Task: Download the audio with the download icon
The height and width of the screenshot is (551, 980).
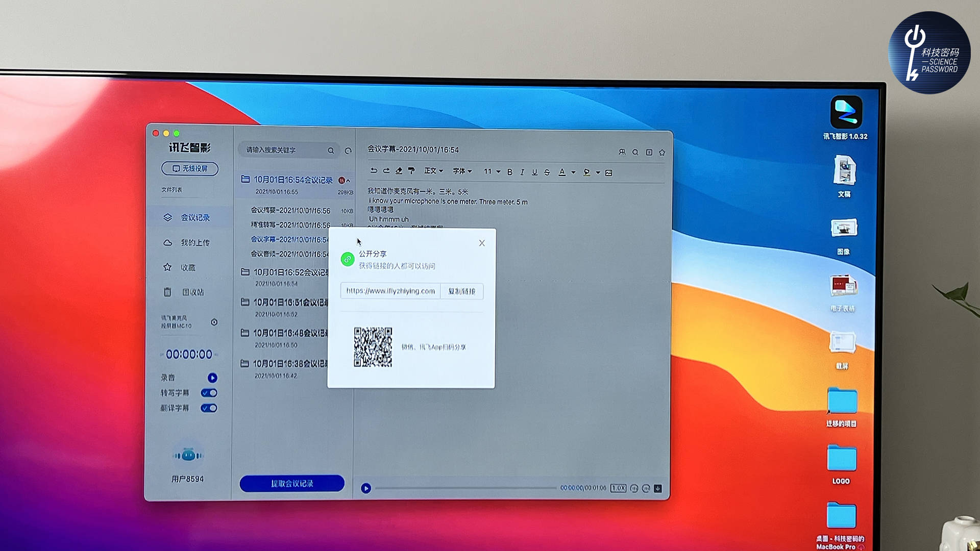Action: tap(658, 488)
